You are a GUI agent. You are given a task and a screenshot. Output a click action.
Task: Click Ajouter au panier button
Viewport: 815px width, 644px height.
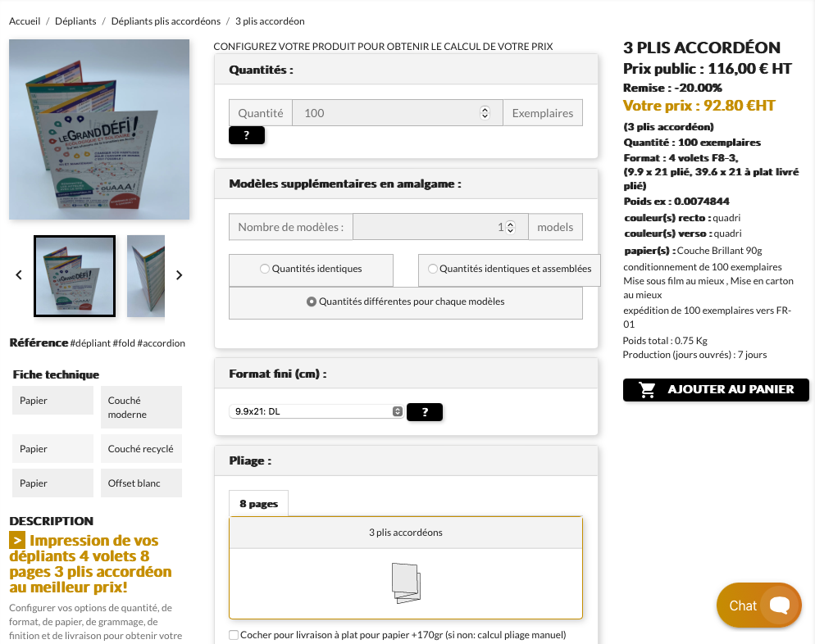(x=716, y=389)
